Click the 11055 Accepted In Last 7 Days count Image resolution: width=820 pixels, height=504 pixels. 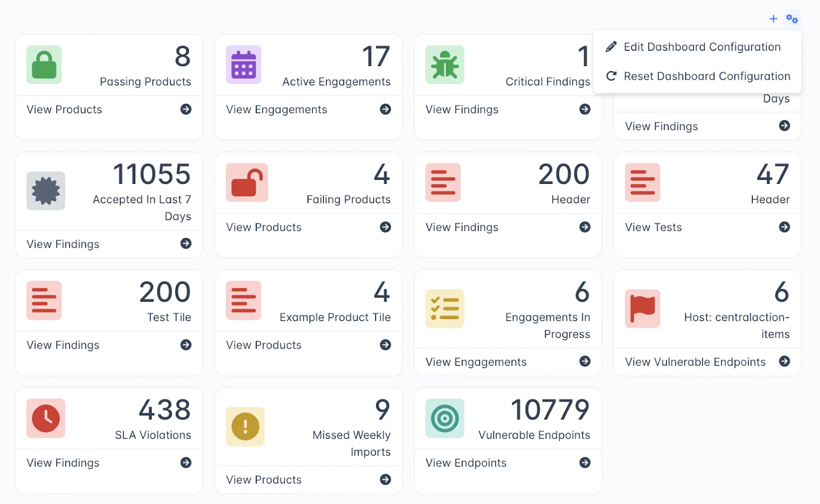(152, 175)
